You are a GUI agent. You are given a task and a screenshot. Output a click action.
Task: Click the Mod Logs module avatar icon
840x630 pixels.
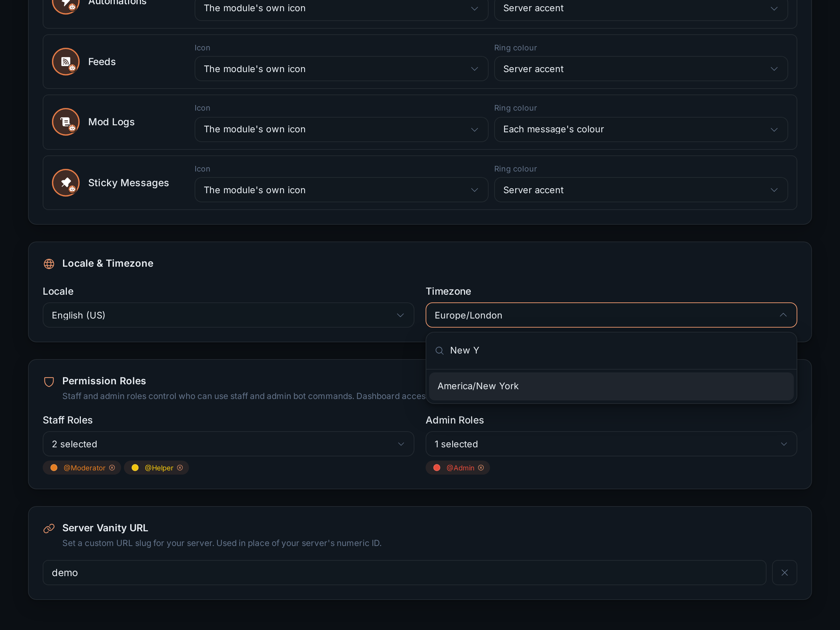click(x=66, y=122)
